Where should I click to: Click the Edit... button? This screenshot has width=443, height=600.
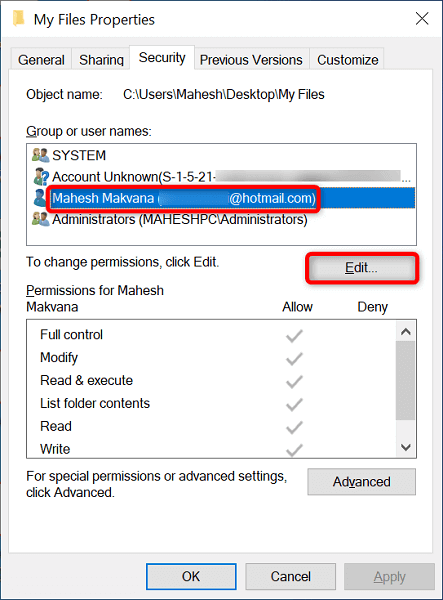click(362, 268)
